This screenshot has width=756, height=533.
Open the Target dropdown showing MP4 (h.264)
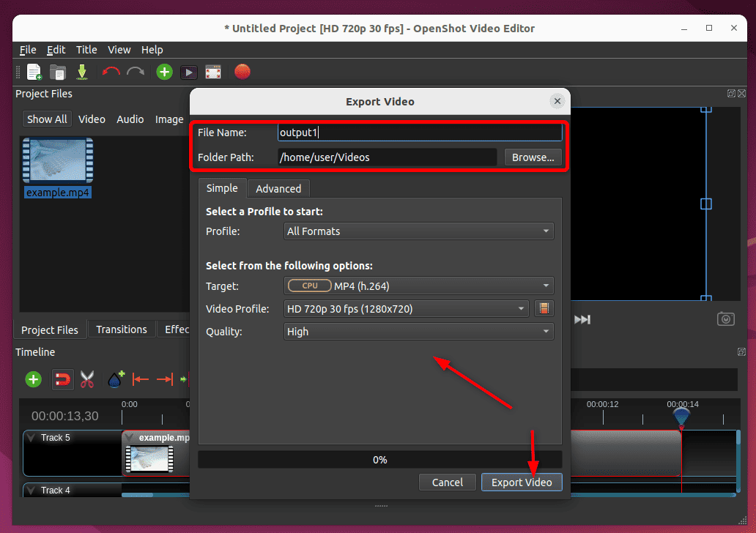point(418,286)
